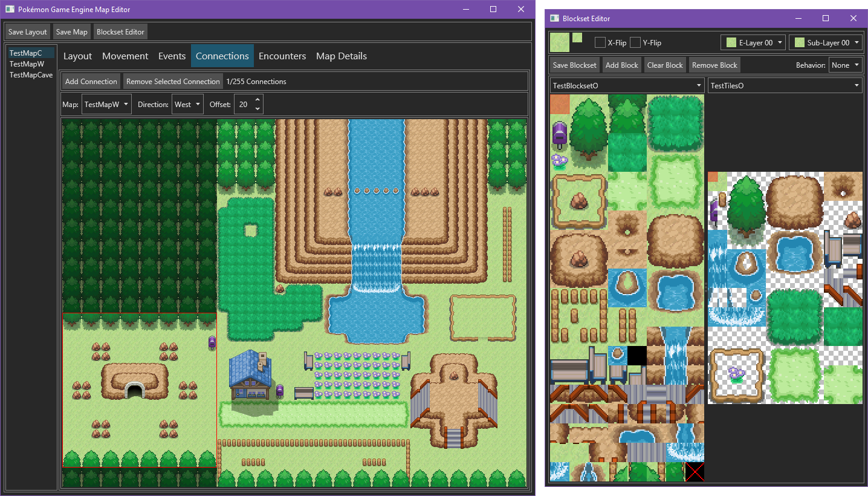Maximize the Blockset Editor window
This screenshot has height=496, width=868.
click(826, 19)
